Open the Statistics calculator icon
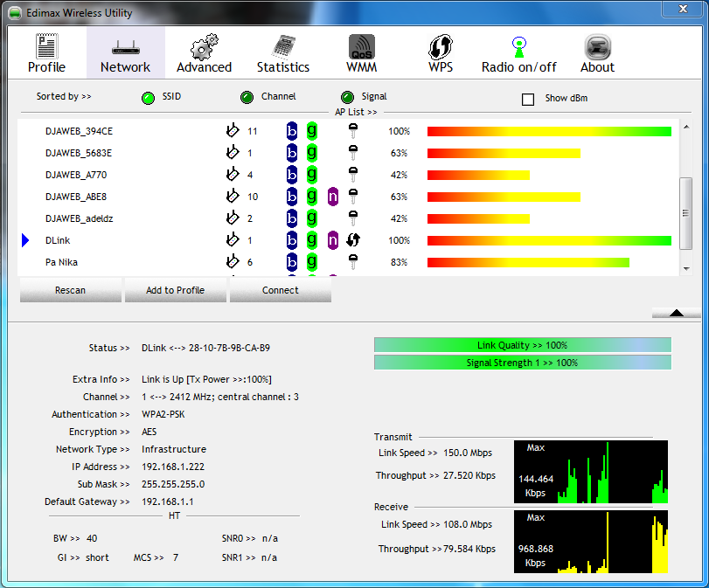 (x=283, y=47)
